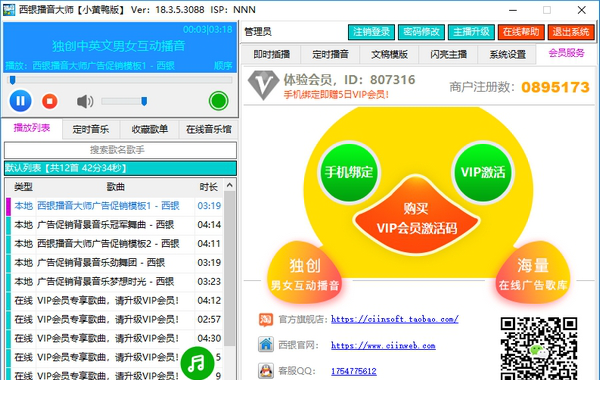Click the diamond V membership icon

[263, 85]
